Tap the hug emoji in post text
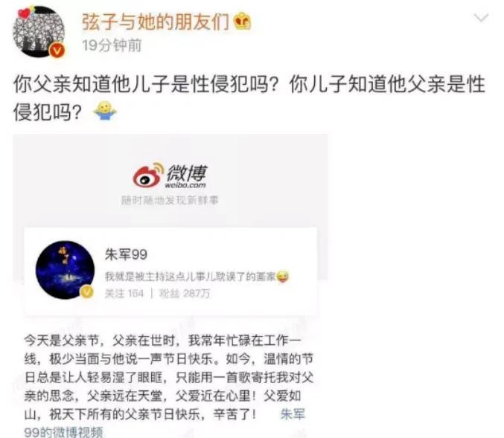The width and height of the screenshot is (504, 438). point(105,111)
